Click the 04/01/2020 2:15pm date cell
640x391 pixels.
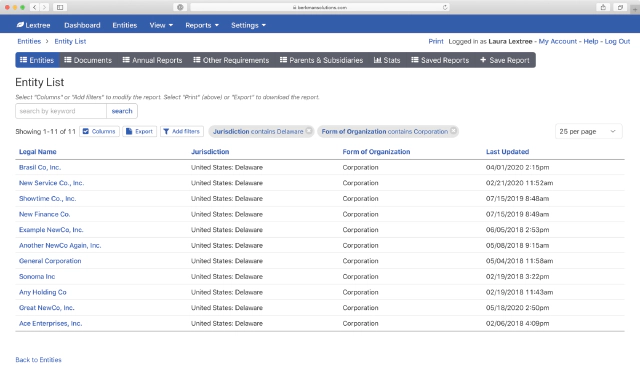517,167
